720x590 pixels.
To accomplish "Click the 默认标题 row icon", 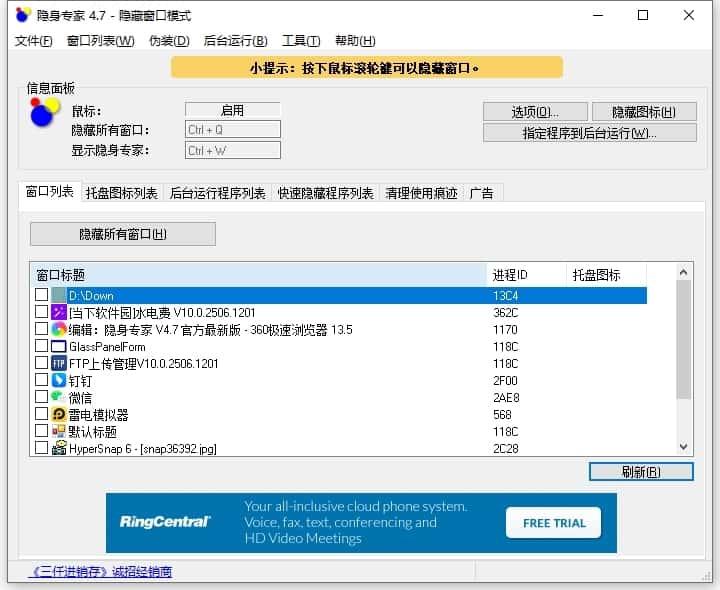I will coord(59,431).
